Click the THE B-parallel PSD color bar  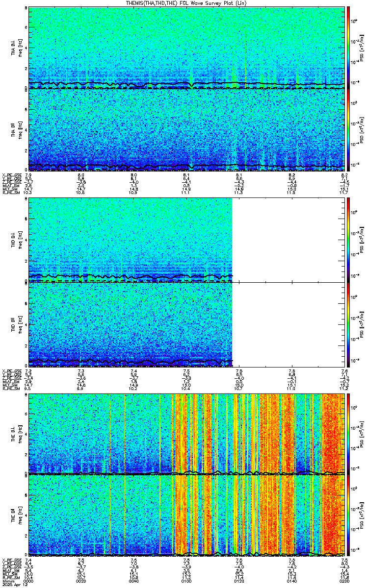348,516
